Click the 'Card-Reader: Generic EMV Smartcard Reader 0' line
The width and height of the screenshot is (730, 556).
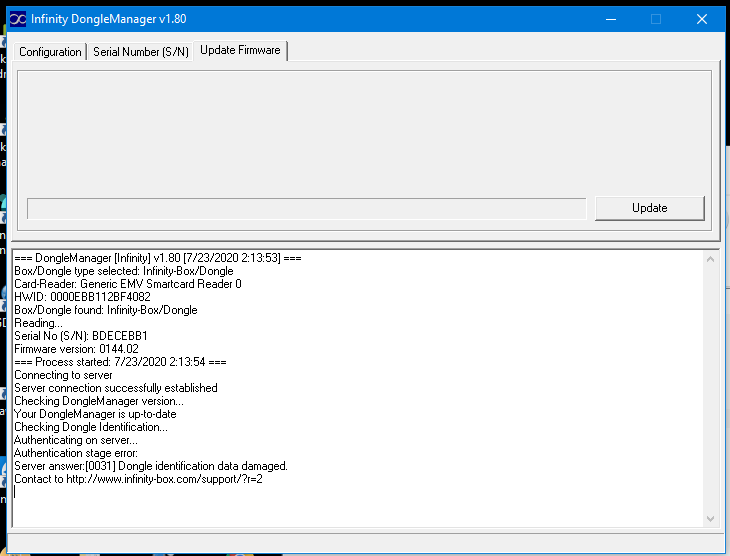pyautogui.click(x=128, y=284)
